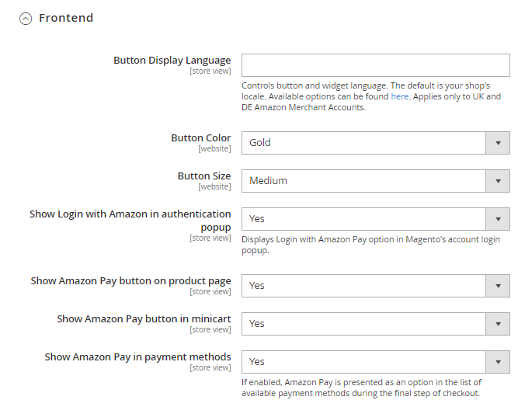The height and width of the screenshot is (407, 532).
Task: Click the Show Amazon Pay button in minicart label
Action: pos(144,319)
